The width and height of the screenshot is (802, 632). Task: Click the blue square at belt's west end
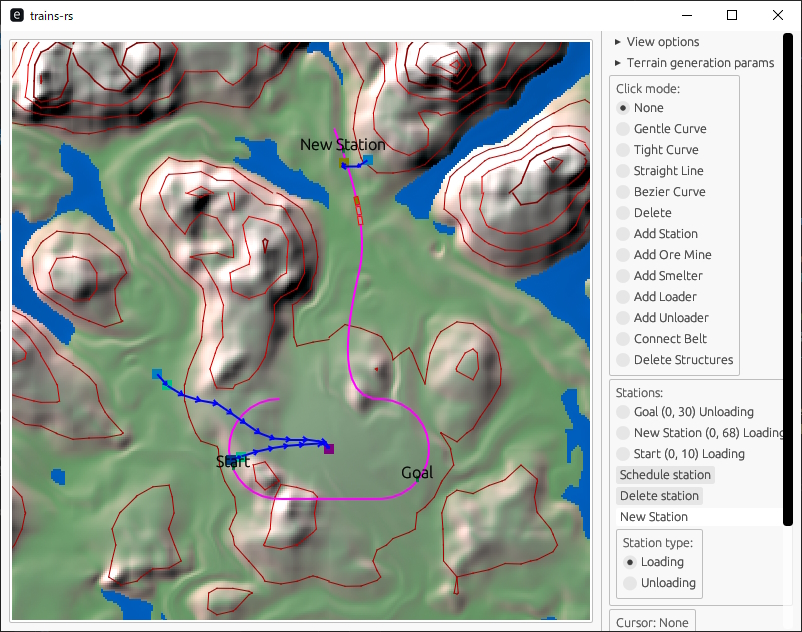pos(157,374)
